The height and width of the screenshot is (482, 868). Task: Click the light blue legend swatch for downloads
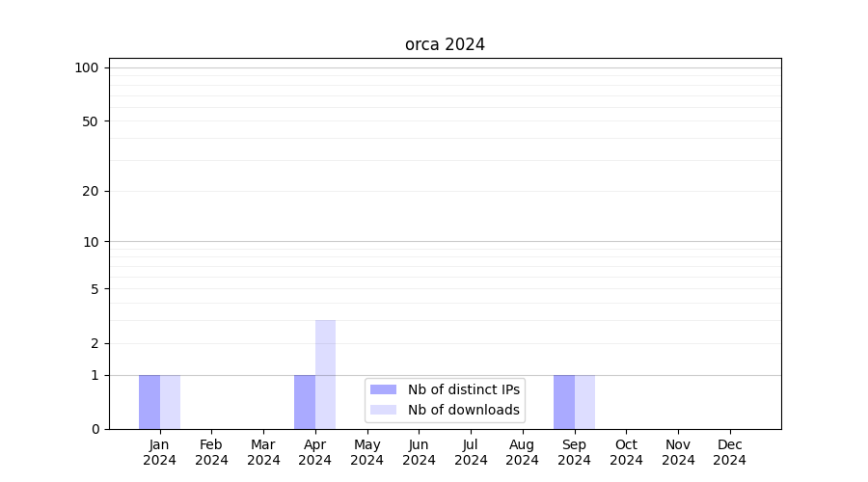[x=383, y=410]
